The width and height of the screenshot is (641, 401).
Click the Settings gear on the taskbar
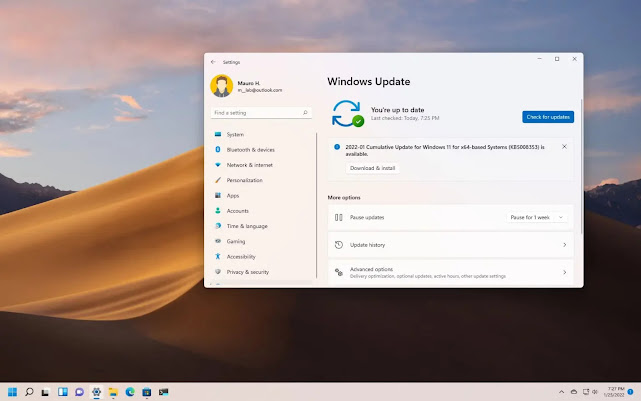[96, 392]
